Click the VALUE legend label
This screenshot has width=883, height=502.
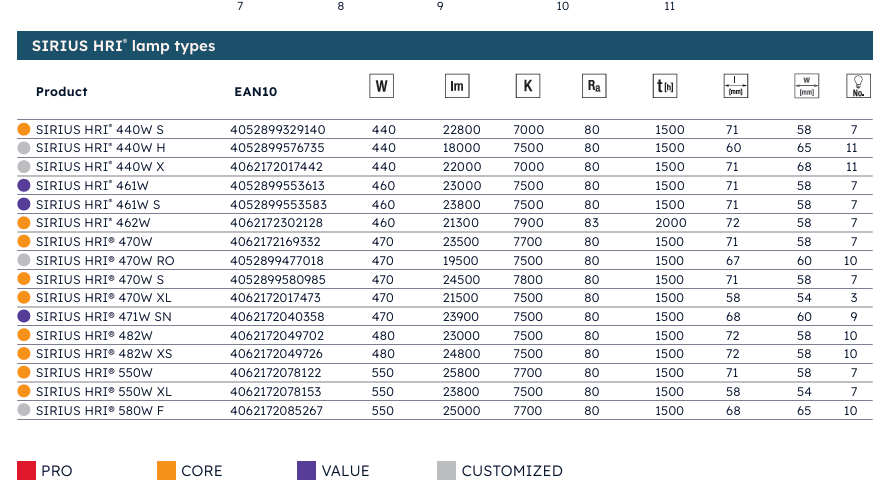click(x=345, y=471)
